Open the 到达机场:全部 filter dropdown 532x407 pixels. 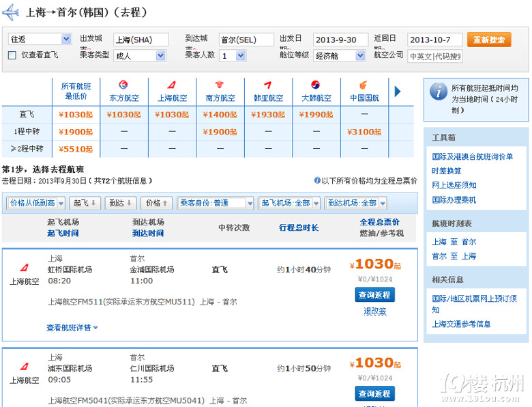[355, 203]
